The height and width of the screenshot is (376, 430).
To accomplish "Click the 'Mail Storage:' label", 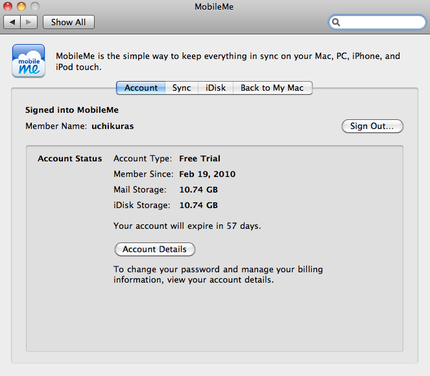I will tap(140, 190).
